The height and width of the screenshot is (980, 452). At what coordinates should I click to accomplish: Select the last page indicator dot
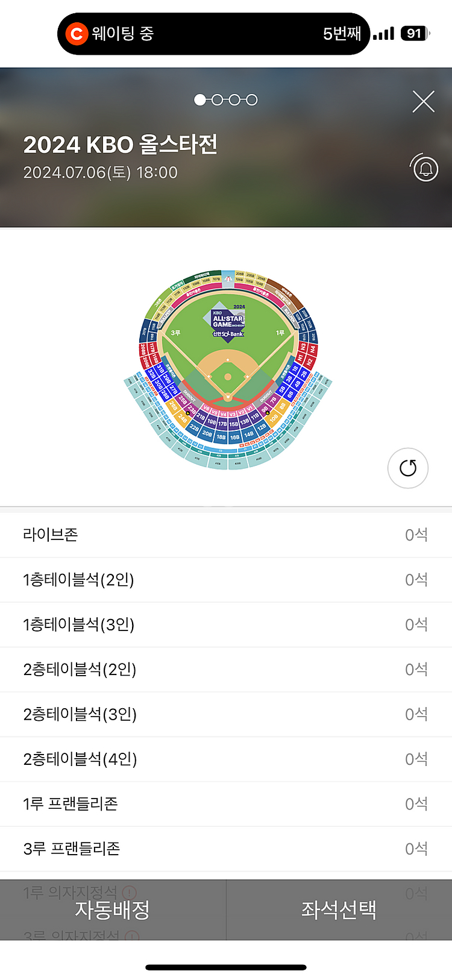tap(252, 100)
